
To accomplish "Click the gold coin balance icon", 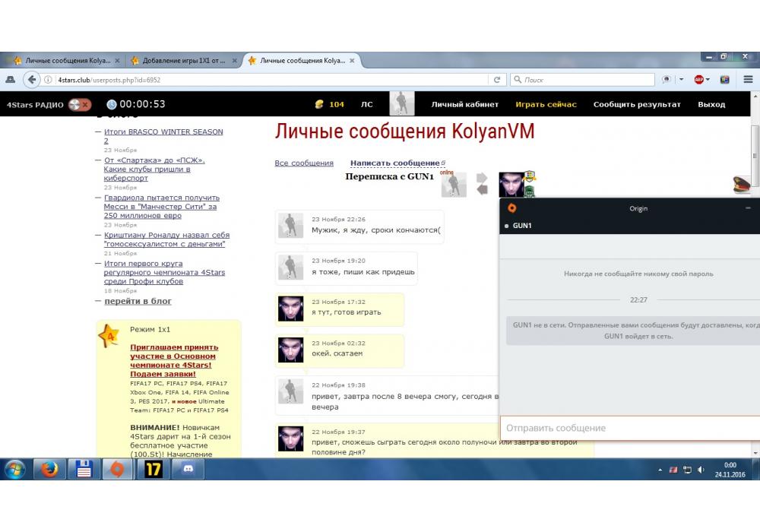I will pos(319,104).
